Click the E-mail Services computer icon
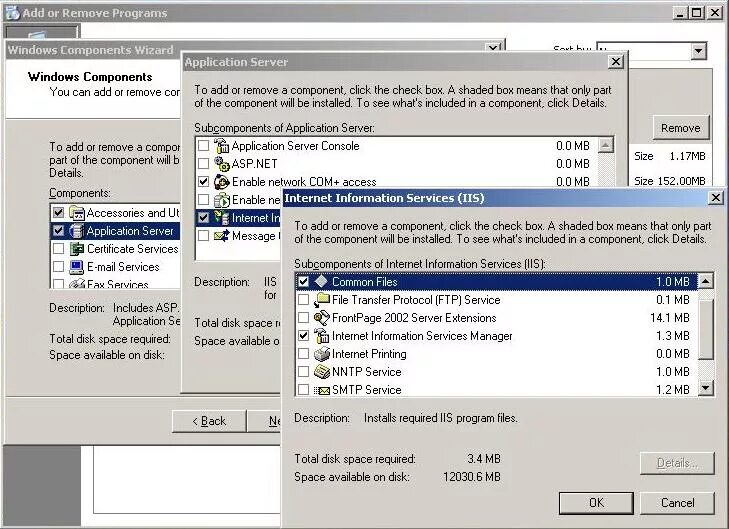Screen dimensions: 729x529 (76, 267)
